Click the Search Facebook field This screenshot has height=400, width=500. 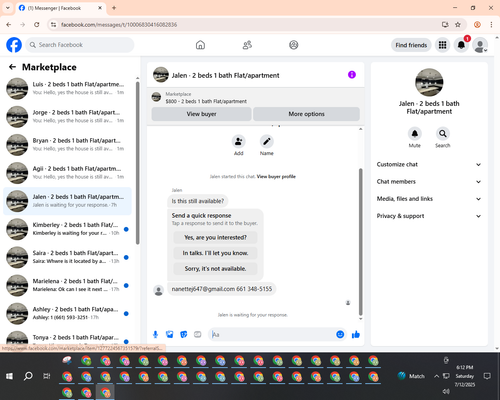click(80, 45)
